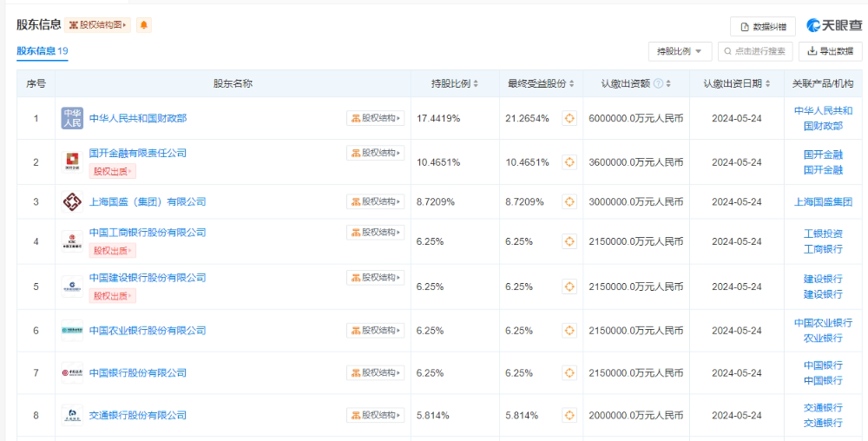The width and height of the screenshot is (868, 441).
Task: Select the 2000000.0万元人民币 amount cell
Action: (636, 416)
